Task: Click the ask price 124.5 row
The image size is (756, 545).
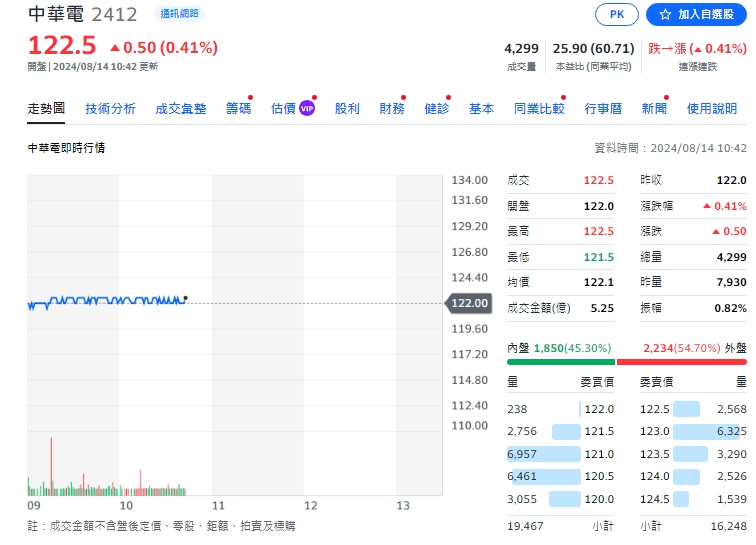Action: coord(693,499)
